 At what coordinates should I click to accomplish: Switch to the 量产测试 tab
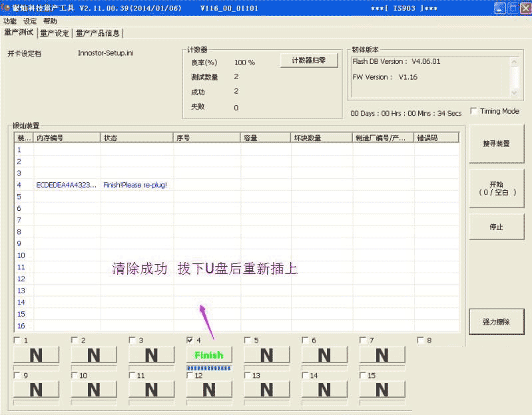(19, 33)
